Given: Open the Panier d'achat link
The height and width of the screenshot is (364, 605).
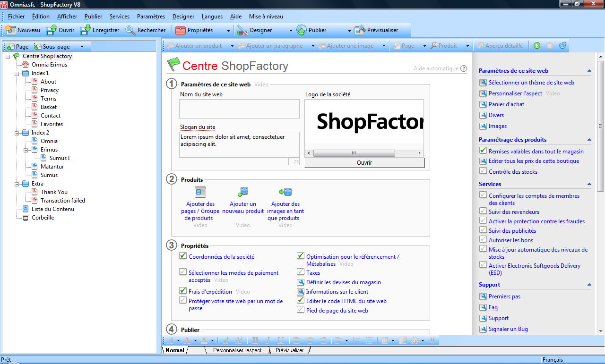Looking at the screenshot, I should click(506, 104).
